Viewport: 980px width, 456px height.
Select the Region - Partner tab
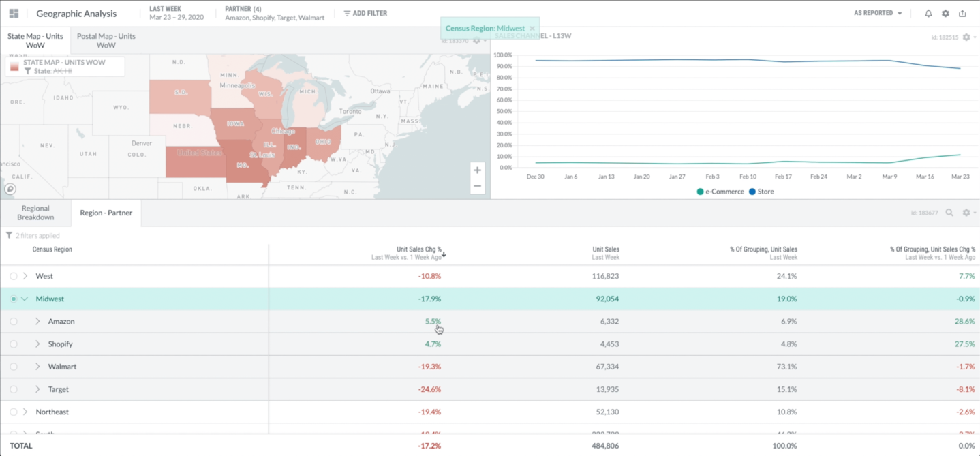pos(106,213)
